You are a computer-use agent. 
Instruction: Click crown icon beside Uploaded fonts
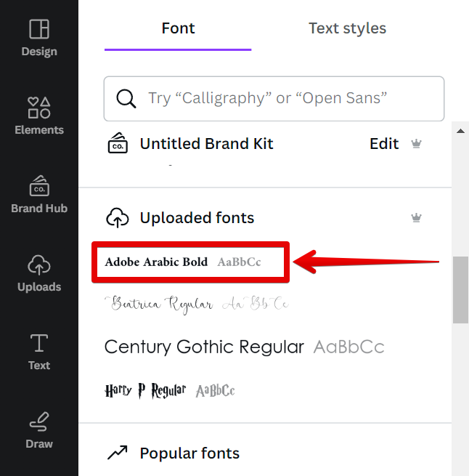coord(416,217)
